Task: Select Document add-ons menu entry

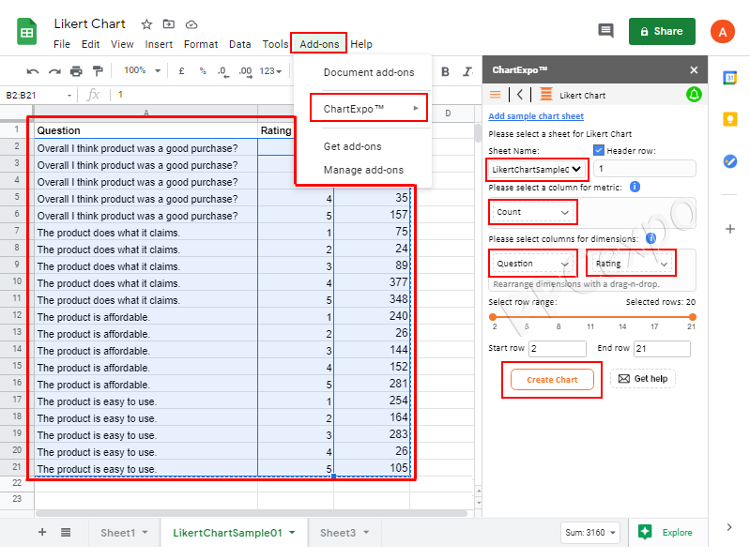Action: click(x=368, y=72)
